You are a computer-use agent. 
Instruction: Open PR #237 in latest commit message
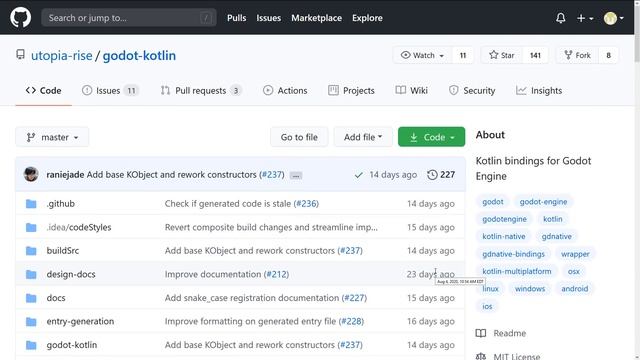point(272,175)
